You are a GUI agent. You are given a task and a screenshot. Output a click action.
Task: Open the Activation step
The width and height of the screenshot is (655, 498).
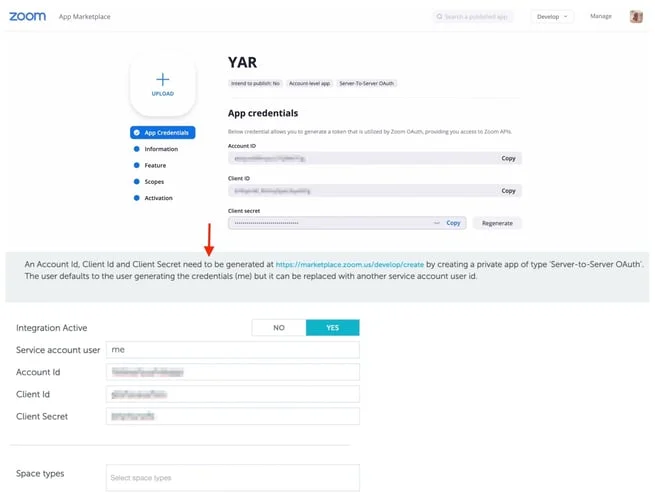158,198
